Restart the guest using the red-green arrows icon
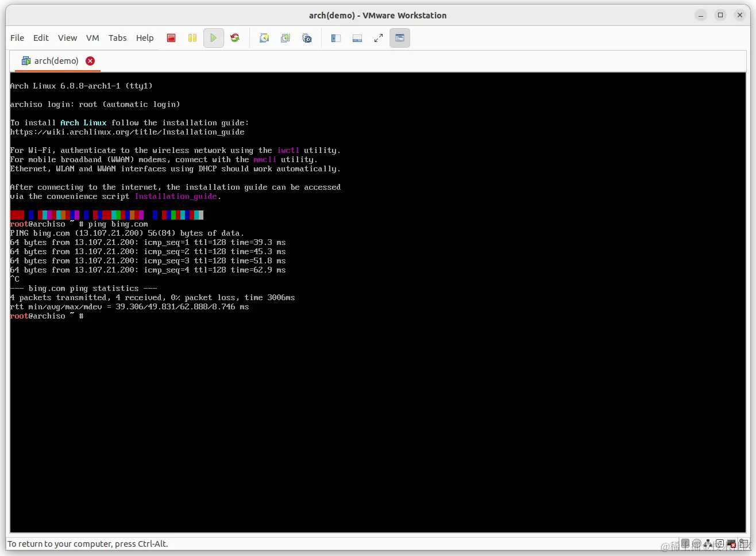This screenshot has width=756, height=556. (x=235, y=38)
